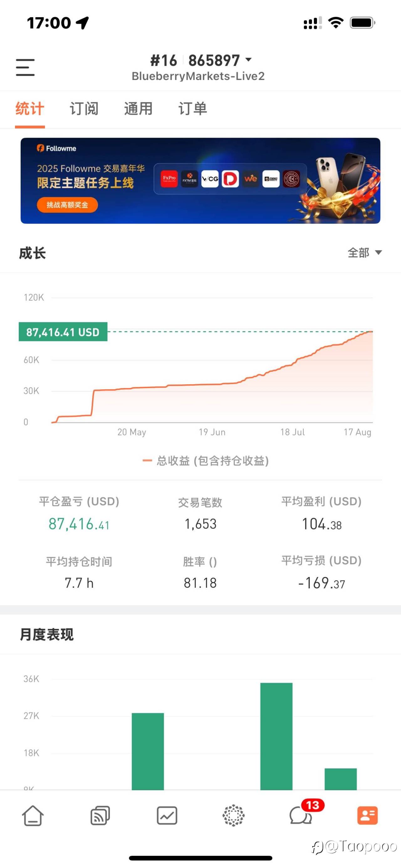This screenshot has width=401, height=868.
Task: Switch to the 订阅 tab
Action: (84, 108)
